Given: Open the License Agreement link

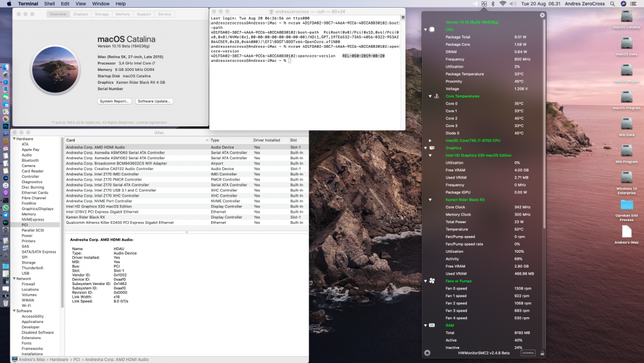Looking at the screenshot, I should [151, 123].
